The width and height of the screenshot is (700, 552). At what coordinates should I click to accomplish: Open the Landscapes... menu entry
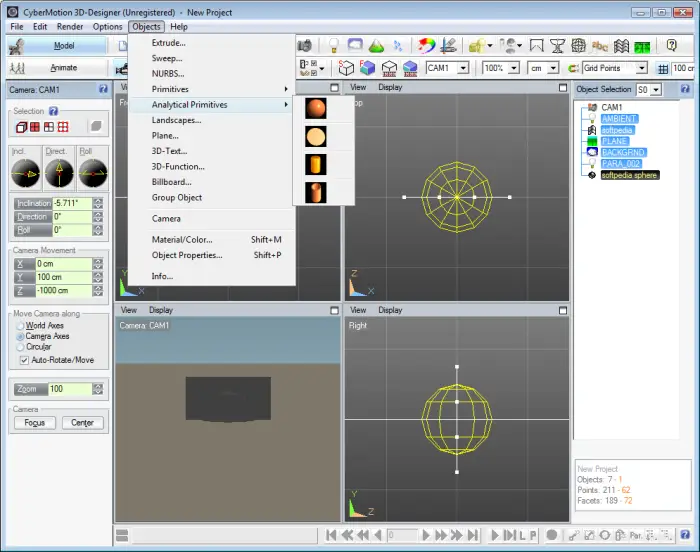pyautogui.click(x=176, y=120)
